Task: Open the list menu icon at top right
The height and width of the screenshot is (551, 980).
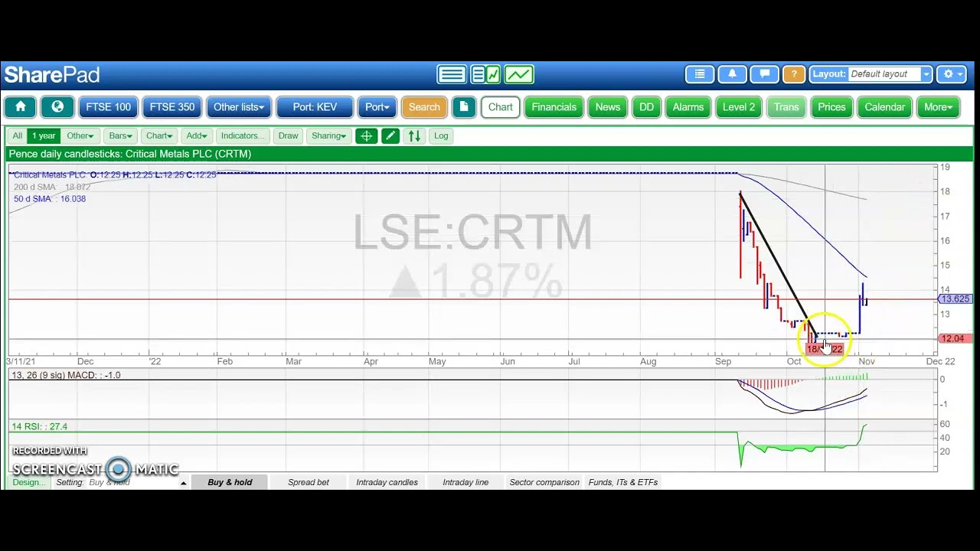Action: coord(699,74)
